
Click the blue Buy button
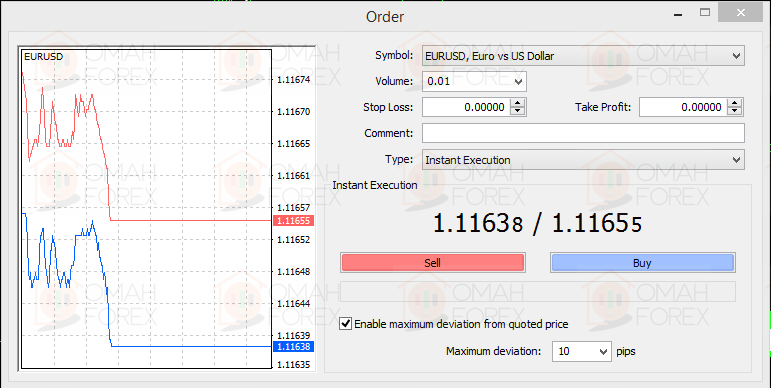642,263
